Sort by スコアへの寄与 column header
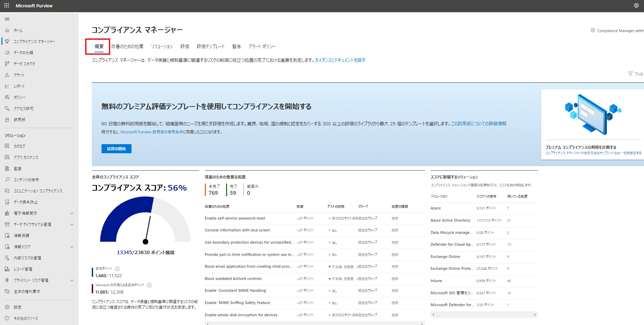This screenshot has height=325, width=644. coord(486,197)
